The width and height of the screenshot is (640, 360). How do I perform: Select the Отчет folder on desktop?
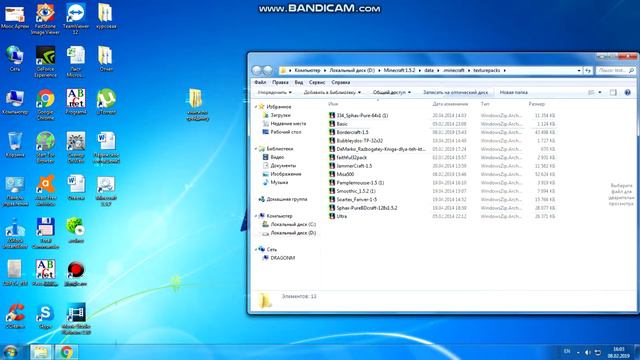coord(106,59)
